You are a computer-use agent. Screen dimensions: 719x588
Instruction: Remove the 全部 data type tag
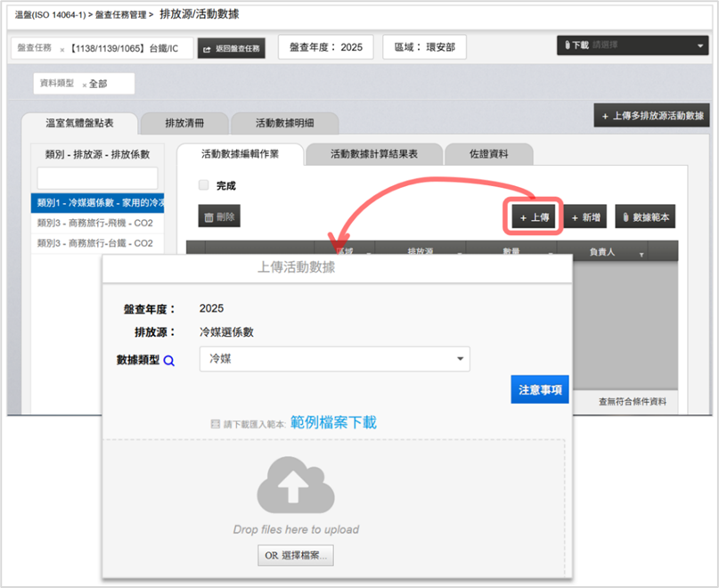coord(84,84)
